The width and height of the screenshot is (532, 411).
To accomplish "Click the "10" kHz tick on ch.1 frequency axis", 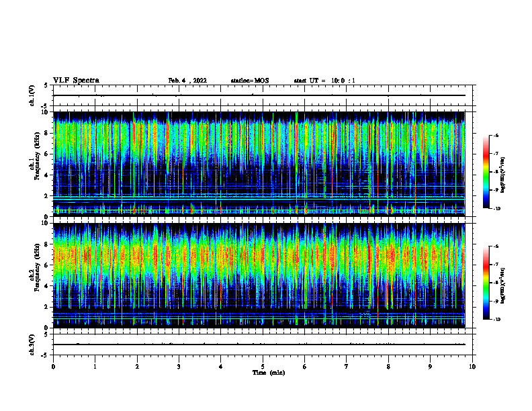I will [x=46, y=112].
